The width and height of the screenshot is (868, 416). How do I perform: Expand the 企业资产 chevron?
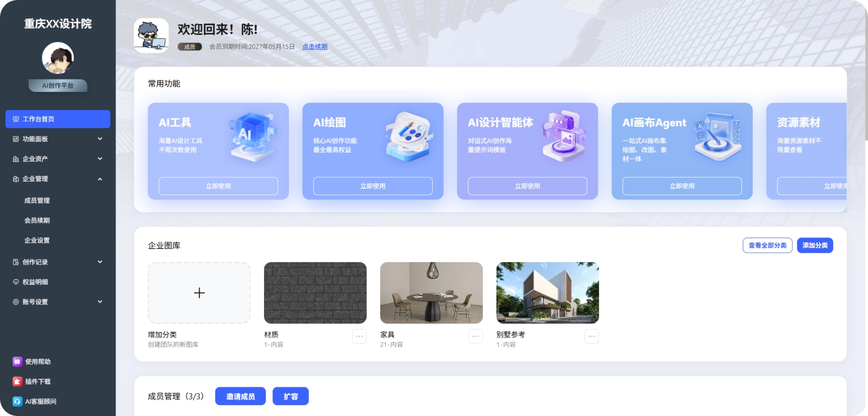pyautogui.click(x=100, y=159)
